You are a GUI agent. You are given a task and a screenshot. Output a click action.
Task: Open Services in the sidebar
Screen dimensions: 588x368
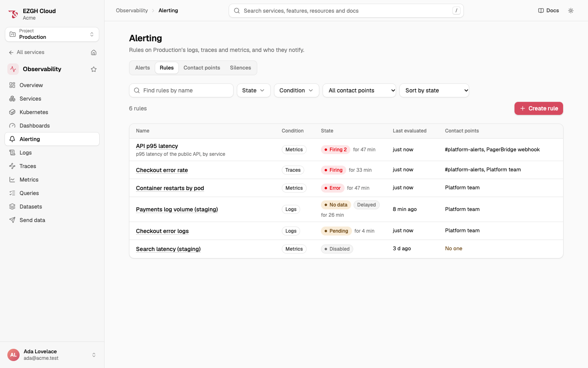(x=52, y=99)
